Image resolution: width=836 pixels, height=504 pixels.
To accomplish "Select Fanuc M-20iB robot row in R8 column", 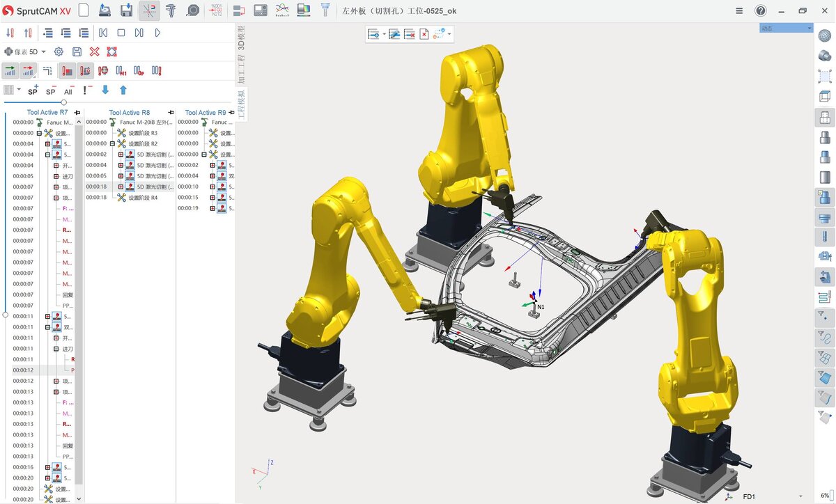I will click(130, 122).
